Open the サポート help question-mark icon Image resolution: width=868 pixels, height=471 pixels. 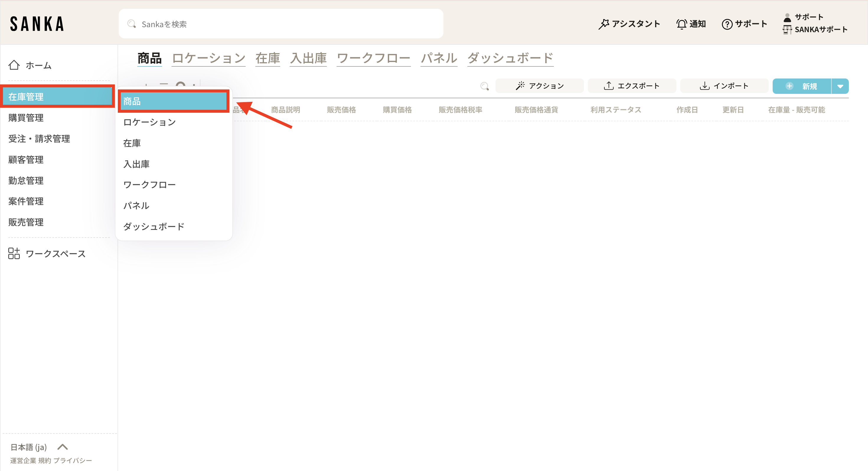(x=727, y=24)
